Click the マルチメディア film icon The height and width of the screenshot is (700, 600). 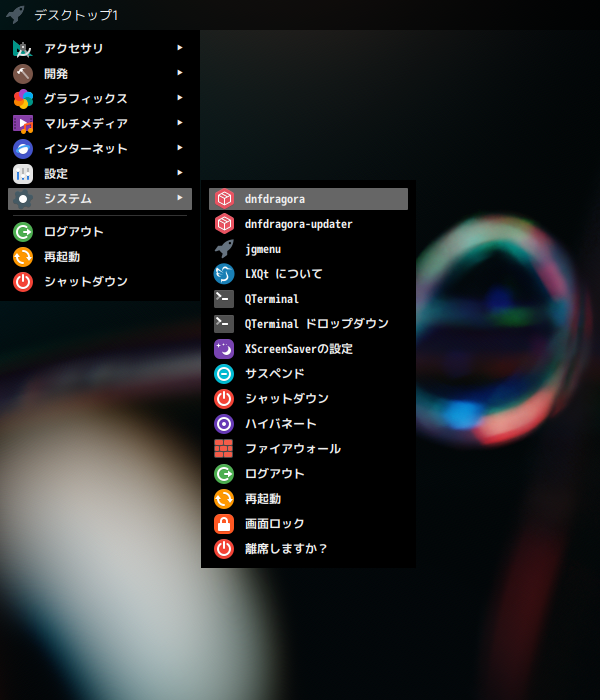(23, 124)
